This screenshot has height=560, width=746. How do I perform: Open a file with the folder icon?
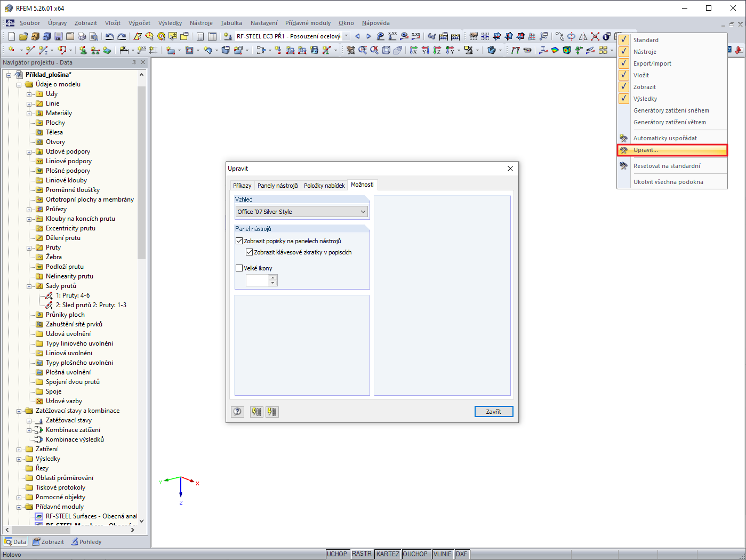[23, 36]
